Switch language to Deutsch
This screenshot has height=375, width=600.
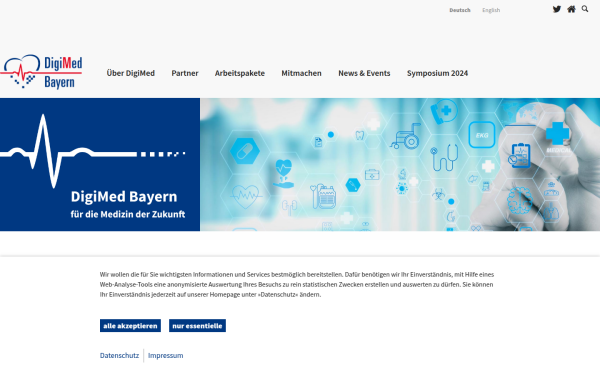tap(460, 10)
